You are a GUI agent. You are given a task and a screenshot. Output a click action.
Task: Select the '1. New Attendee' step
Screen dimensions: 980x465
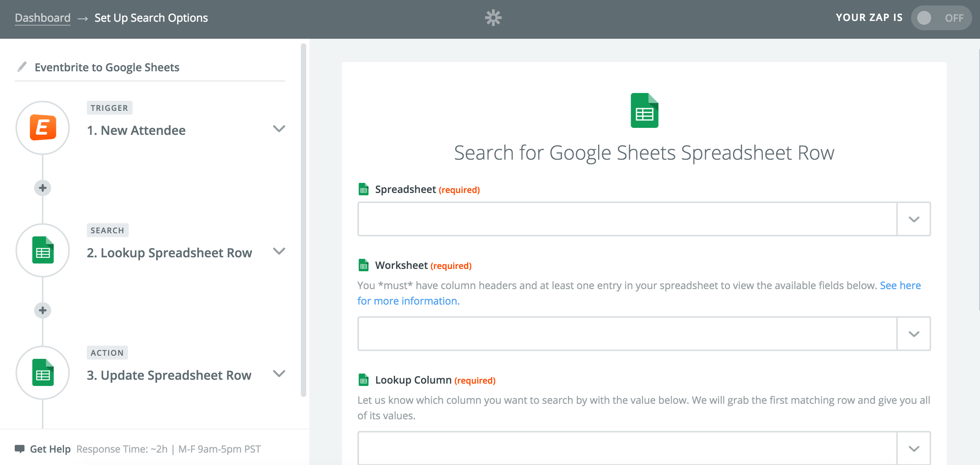(136, 131)
